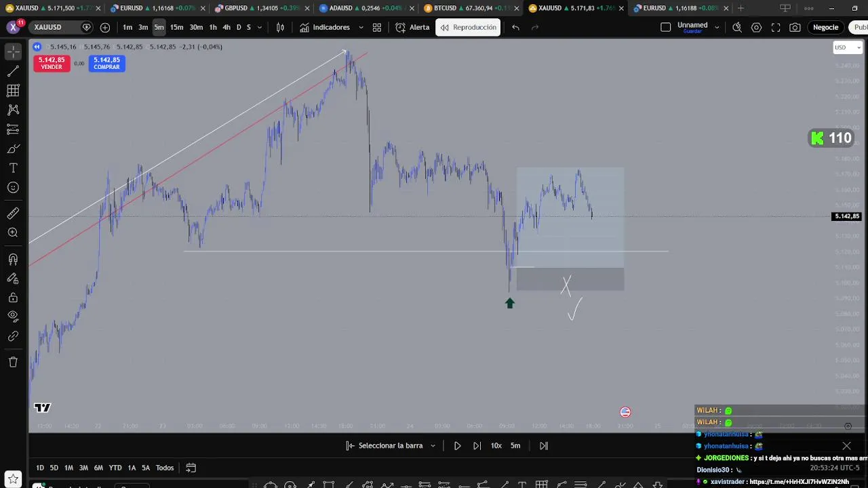Screen dimensions: 868x488
Task: Click the XAUUSD symbol search field
Action: 60,27
